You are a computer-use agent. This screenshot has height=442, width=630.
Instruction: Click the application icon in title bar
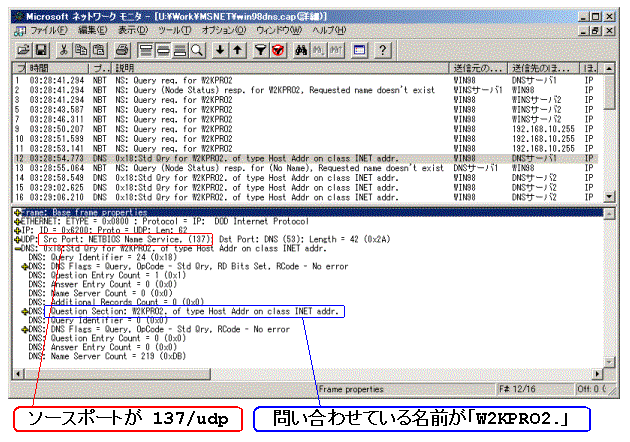coord(18,16)
